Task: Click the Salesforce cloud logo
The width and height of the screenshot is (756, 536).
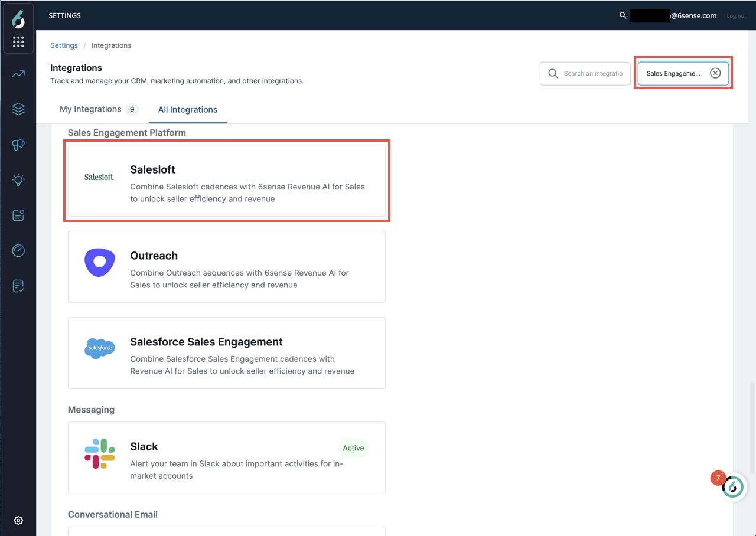Action: [x=99, y=348]
